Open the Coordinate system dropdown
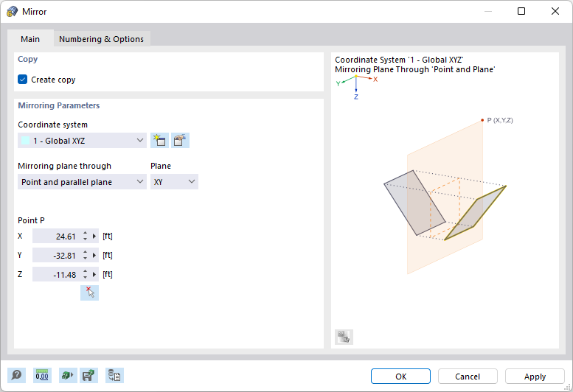The height and width of the screenshot is (392, 573). pyautogui.click(x=82, y=141)
